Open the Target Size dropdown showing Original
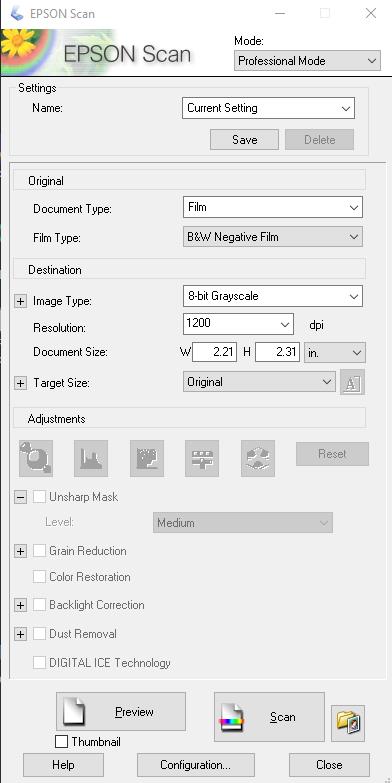This screenshot has height=783, width=392. 259,382
